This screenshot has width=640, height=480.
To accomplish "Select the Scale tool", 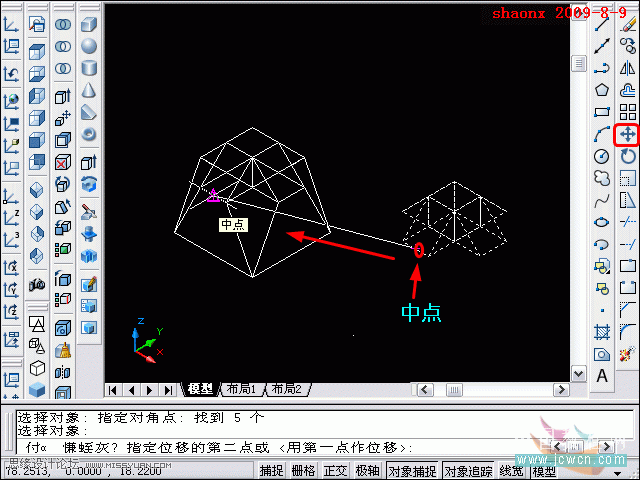I will (628, 178).
